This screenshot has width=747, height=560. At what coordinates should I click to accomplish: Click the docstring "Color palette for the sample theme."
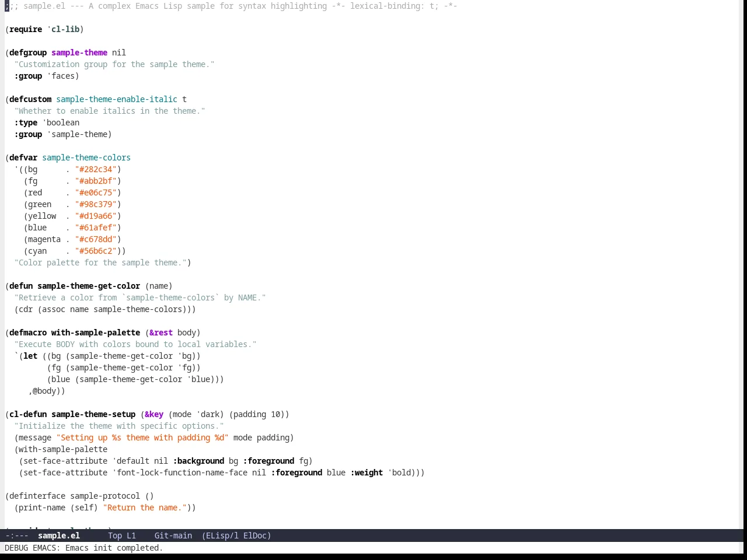click(x=100, y=262)
